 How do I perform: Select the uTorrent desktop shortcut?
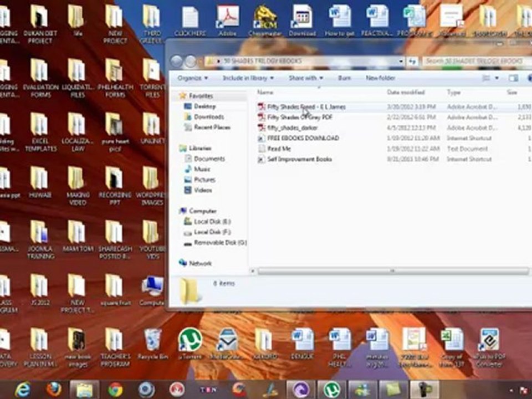tap(190, 344)
